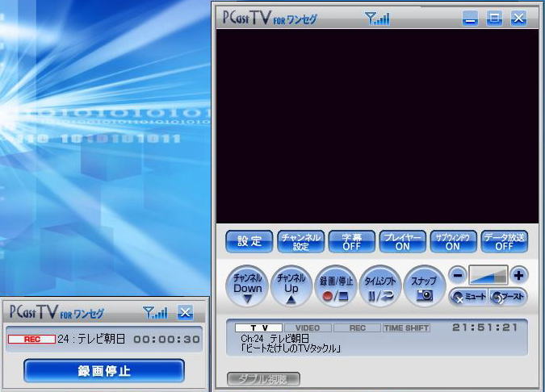Viewport: 545px width, 392px height.
Task: Toggle サブウィンドウ ON button
Action: (x=453, y=241)
